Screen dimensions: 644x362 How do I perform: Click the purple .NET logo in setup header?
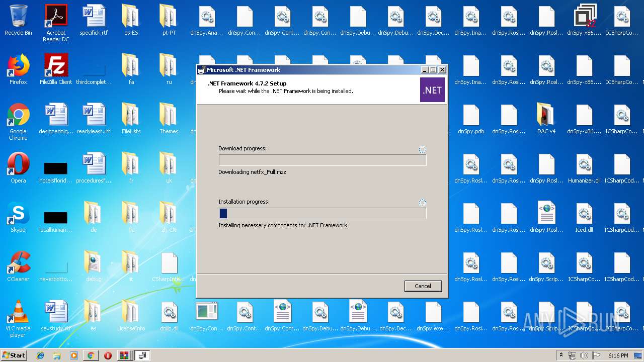click(432, 90)
